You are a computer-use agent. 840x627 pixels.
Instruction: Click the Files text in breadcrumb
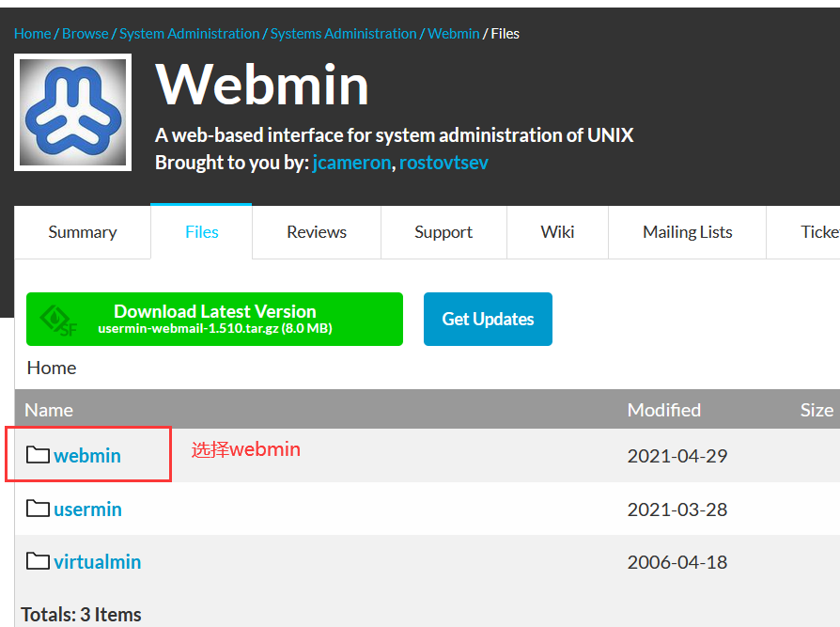click(506, 34)
